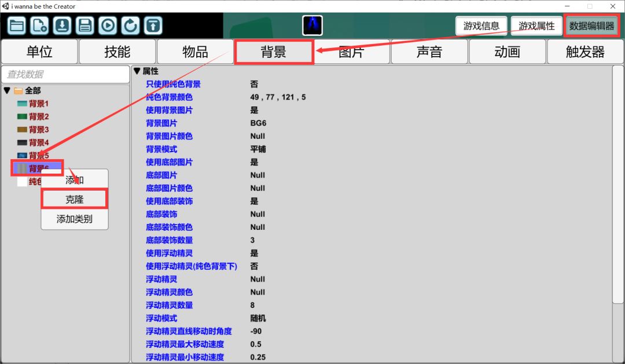Click the download/import toolbar icon
The image size is (625, 364).
coord(62,25)
